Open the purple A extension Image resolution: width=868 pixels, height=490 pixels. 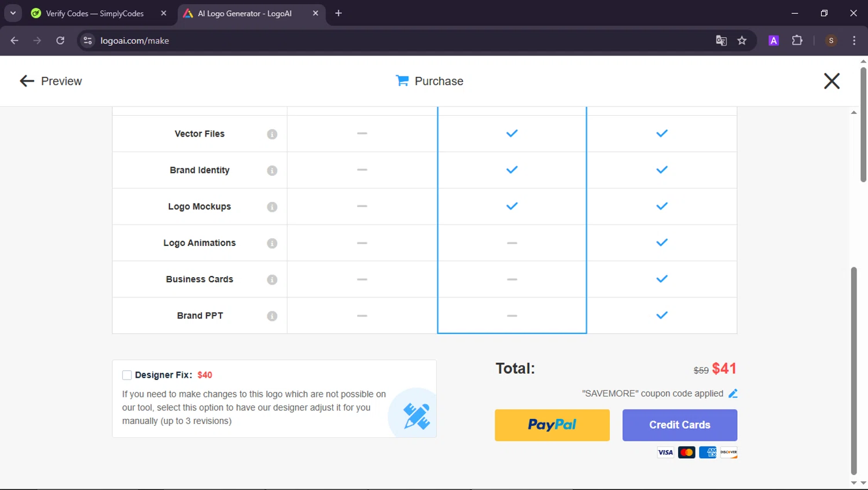click(x=774, y=40)
